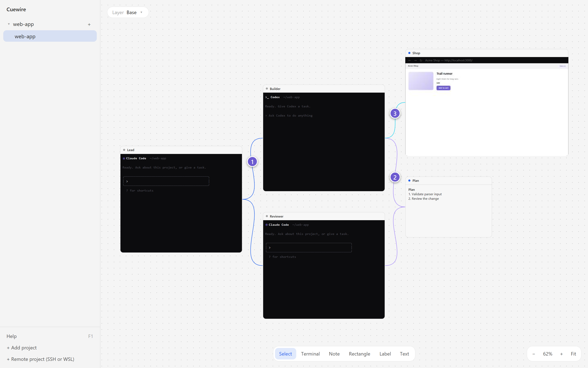Go forward in the Shop browser panel
Screen dimensions: 588x368
415,60
